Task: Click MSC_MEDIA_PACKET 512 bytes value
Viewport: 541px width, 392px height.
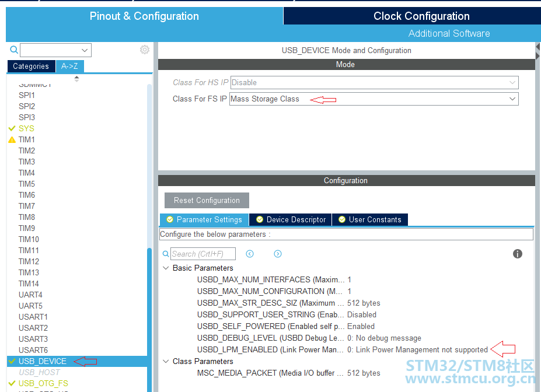Action: [364, 373]
